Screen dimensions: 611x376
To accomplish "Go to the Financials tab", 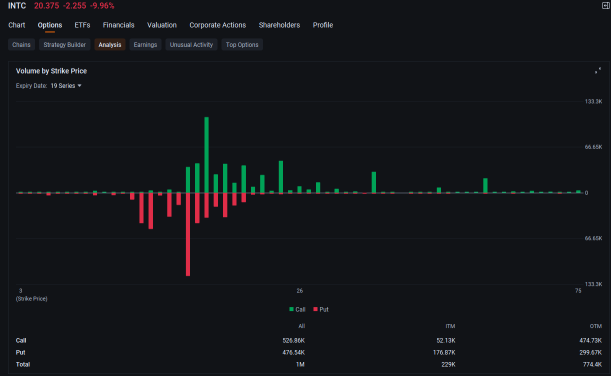I will [118, 25].
